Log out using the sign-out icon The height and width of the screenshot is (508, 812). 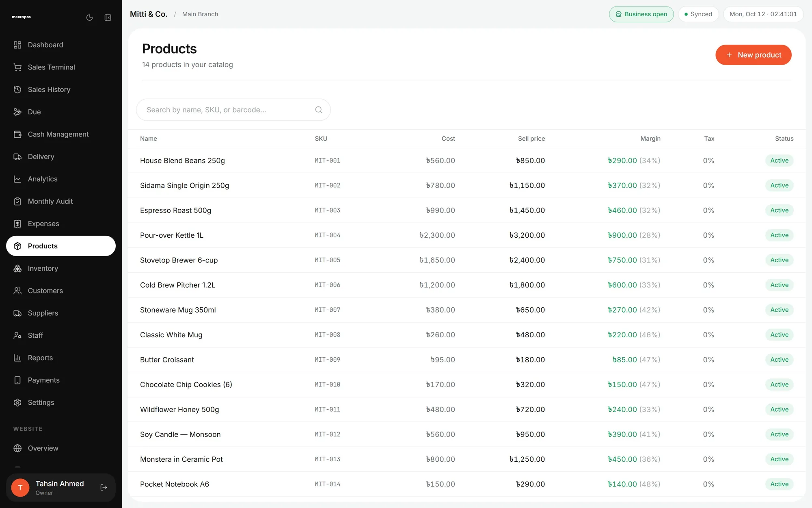coord(104,487)
